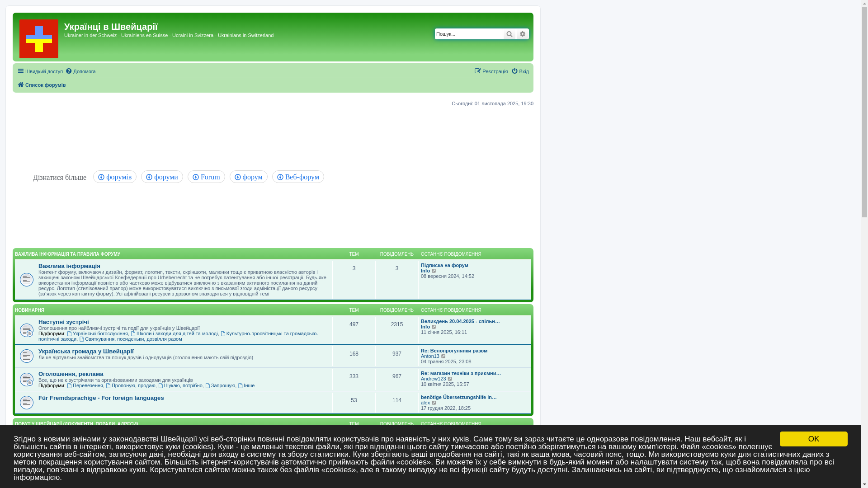Go to Список форумів breadcrumb
Screen dimensions: 868x488
tap(42, 85)
